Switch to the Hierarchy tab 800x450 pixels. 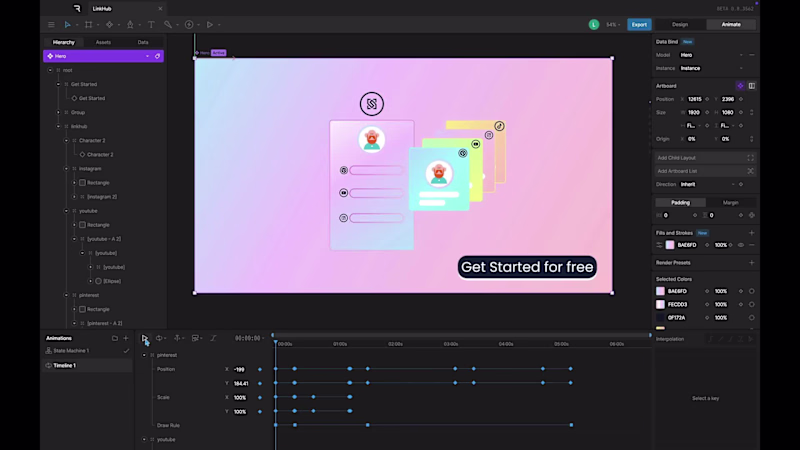[64, 42]
